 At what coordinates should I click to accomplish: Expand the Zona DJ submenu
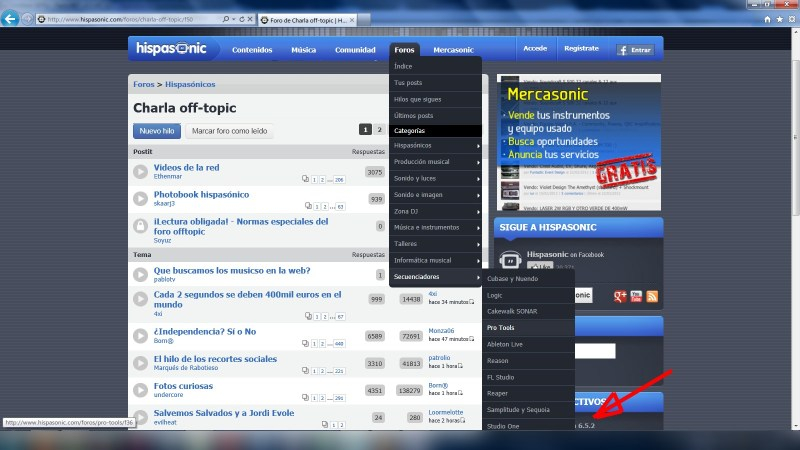(435, 211)
